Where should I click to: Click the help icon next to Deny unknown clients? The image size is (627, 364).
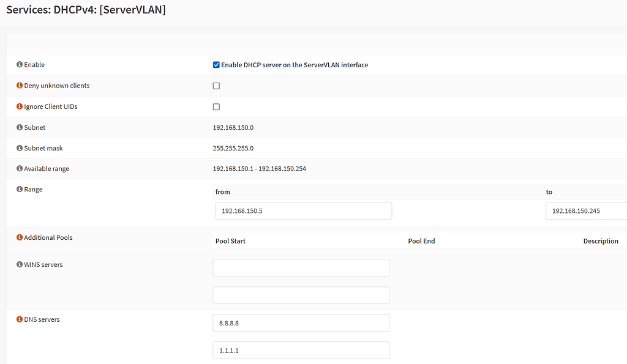[x=20, y=86]
